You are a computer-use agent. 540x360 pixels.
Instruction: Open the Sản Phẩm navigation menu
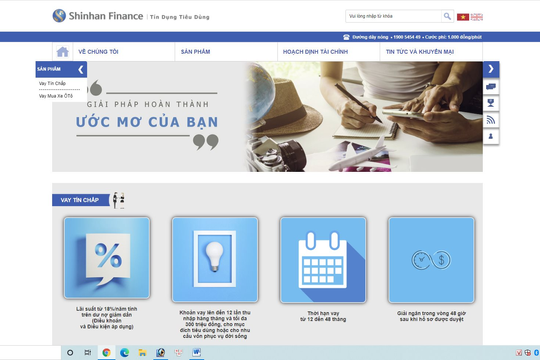pos(195,52)
